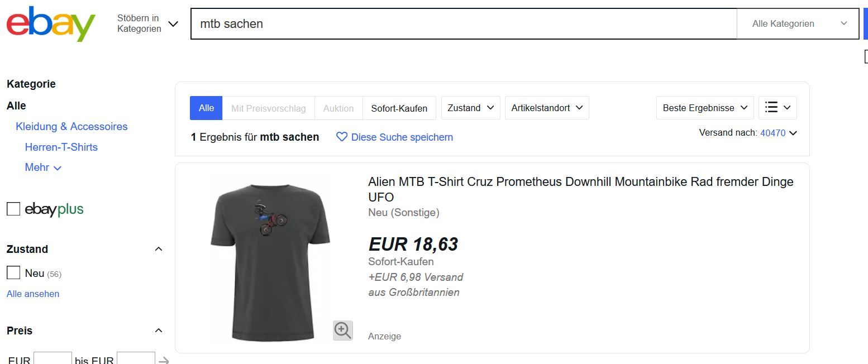Open the Kleidung & Accessoires category link
868x364 pixels.
coord(71,126)
